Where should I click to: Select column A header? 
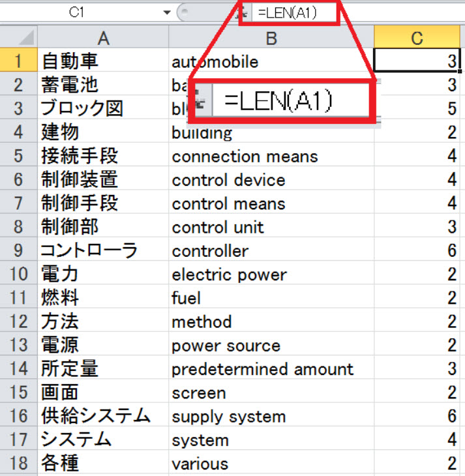tap(102, 38)
